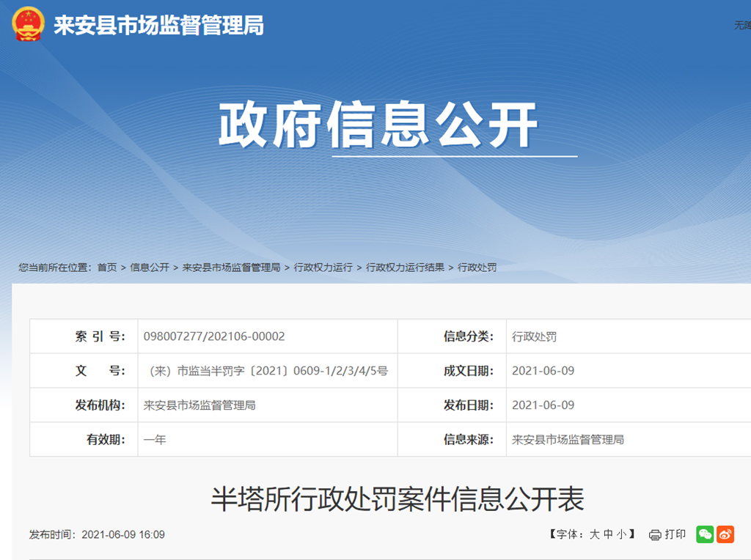
Task: Click the 政府信息公开 banner heading
Action: (x=378, y=125)
